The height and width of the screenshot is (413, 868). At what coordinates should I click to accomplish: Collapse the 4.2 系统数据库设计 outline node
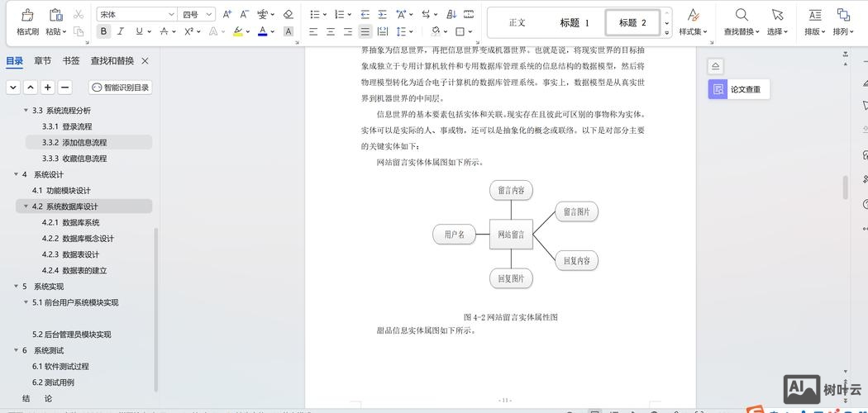pyautogui.click(x=26, y=206)
